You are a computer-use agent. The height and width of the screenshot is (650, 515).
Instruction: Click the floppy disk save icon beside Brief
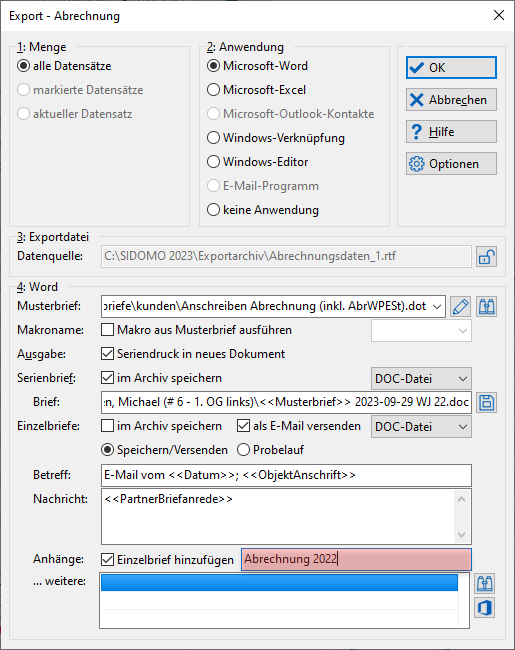(x=486, y=403)
